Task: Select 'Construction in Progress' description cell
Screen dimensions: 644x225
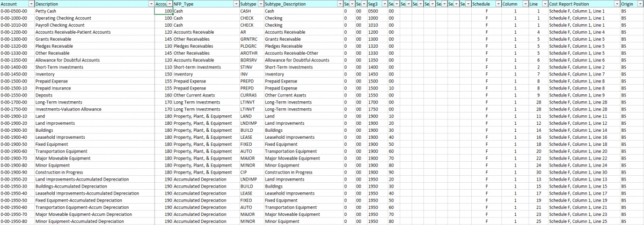Action: 94,172
